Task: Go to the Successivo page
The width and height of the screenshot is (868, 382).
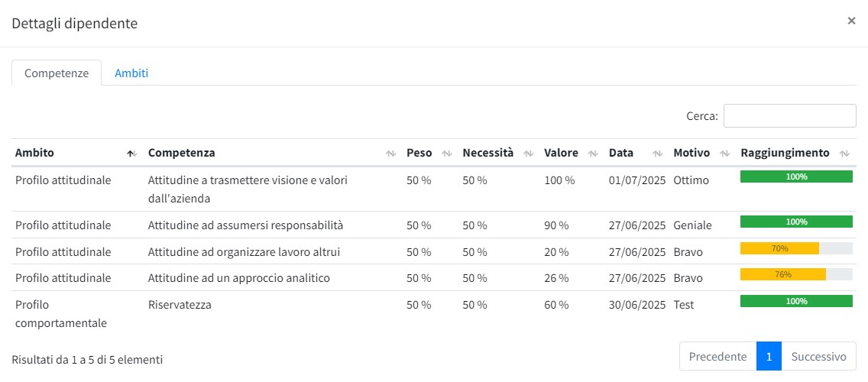Action: 818,356
